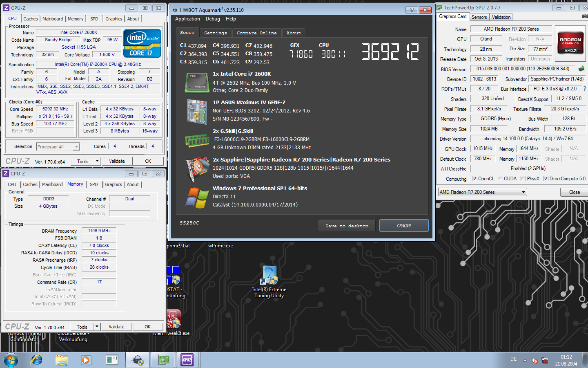588x368 pixels.
Task: Open the wPrime.exe desktop item
Action: [220, 246]
